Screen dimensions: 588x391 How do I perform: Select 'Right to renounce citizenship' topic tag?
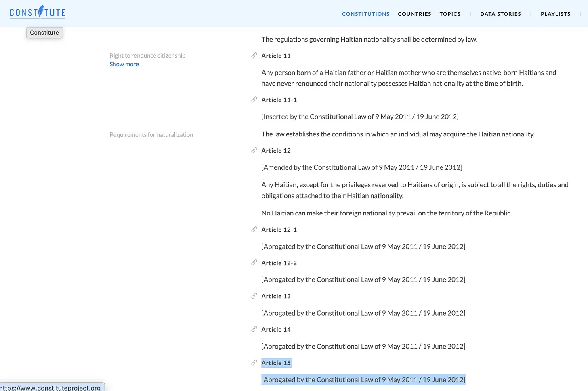tap(147, 56)
